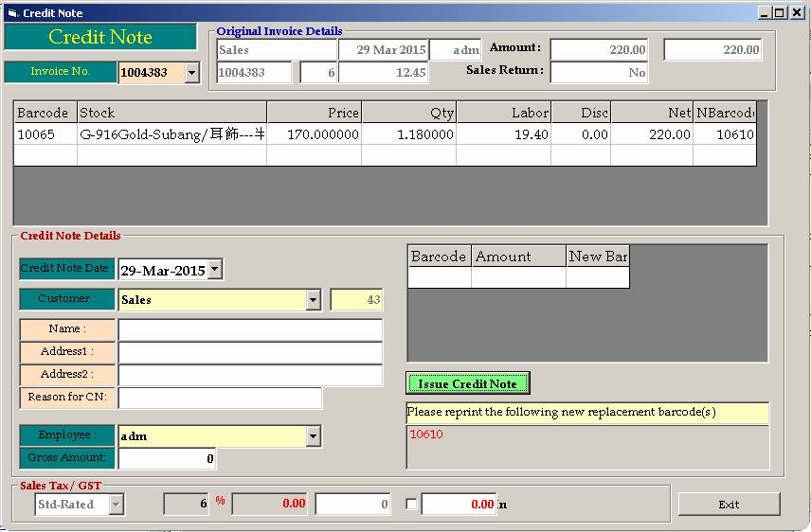Select the Gross Amount input box
811x532 pixels.
(x=167, y=459)
